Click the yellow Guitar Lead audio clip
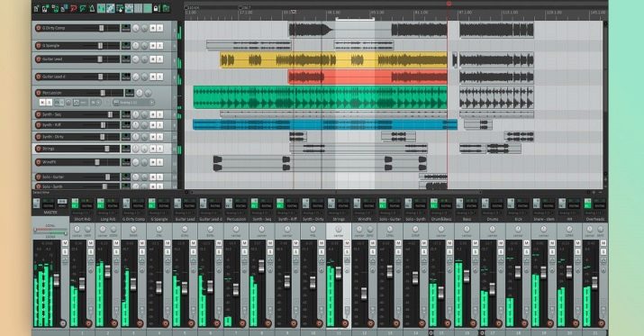This screenshot has width=644, height=336. point(333,60)
